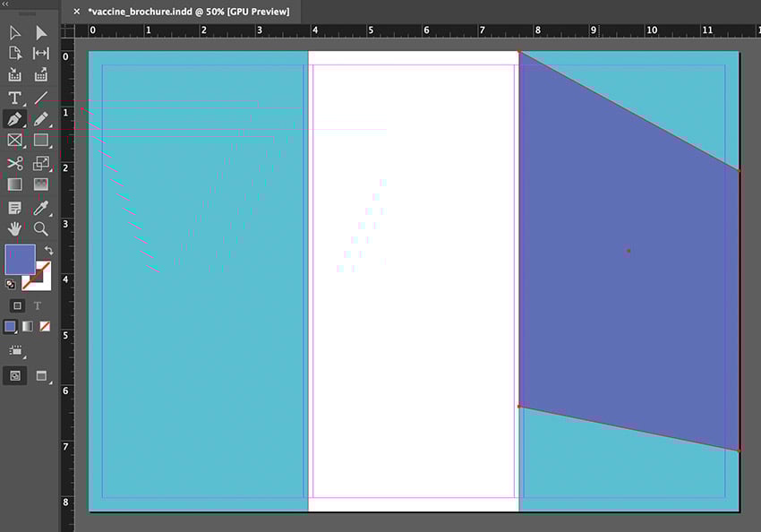Swap fill and stroke colors

coord(48,251)
